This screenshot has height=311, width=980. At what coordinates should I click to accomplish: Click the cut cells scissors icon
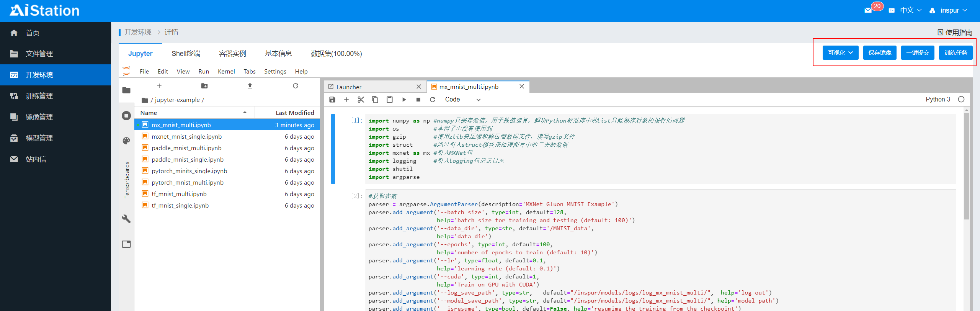click(x=361, y=100)
